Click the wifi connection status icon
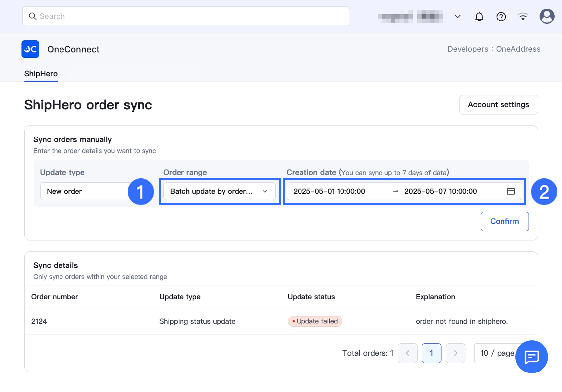 coord(523,17)
